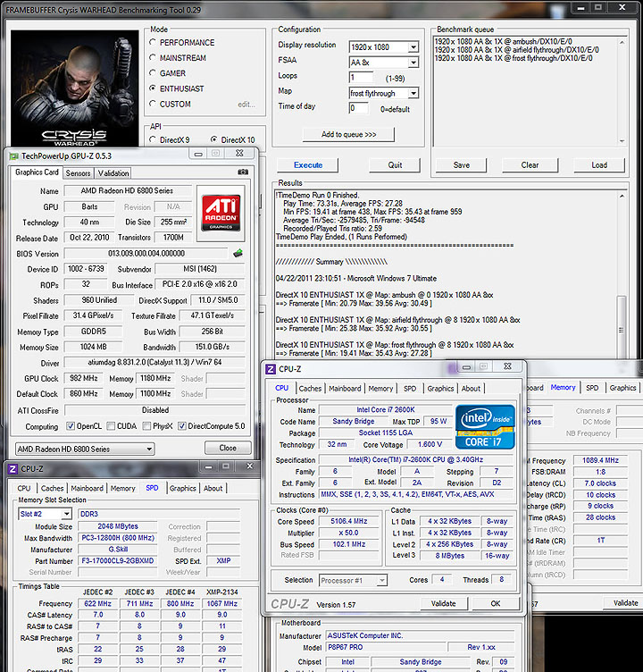Select the GAMER mode radio button

coord(153,73)
